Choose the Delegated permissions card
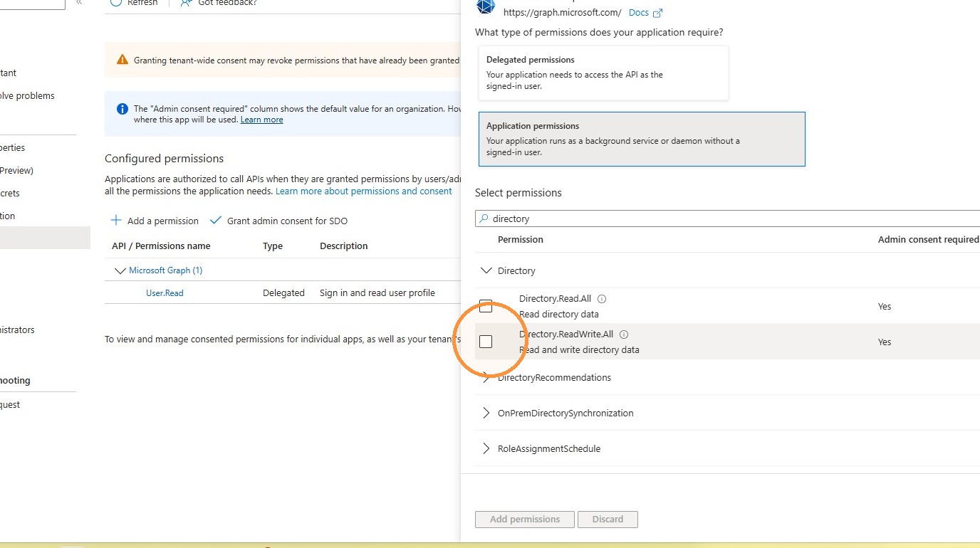 pyautogui.click(x=604, y=73)
